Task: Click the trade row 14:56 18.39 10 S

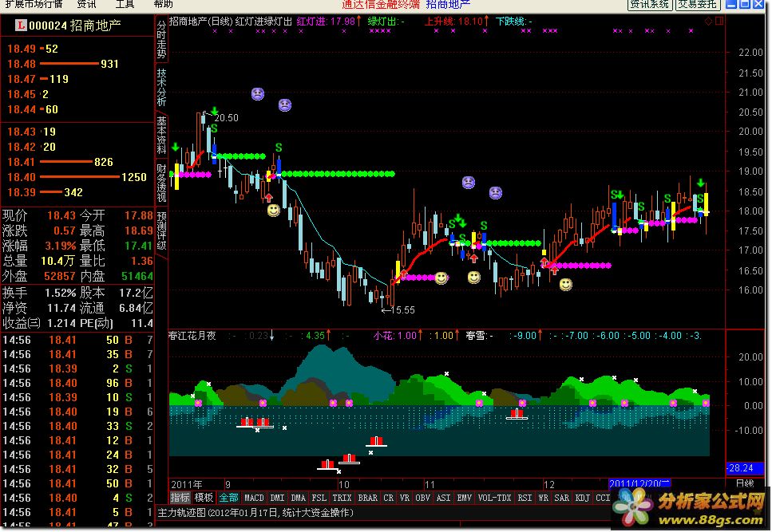Action: pos(77,396)
